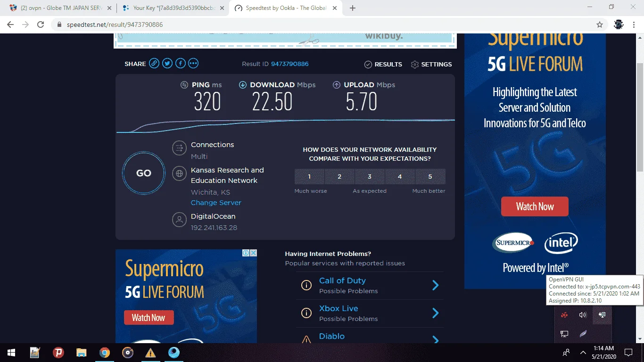
Task: Click Watch Now in the right-side ad
Action: tap(535, 206)
